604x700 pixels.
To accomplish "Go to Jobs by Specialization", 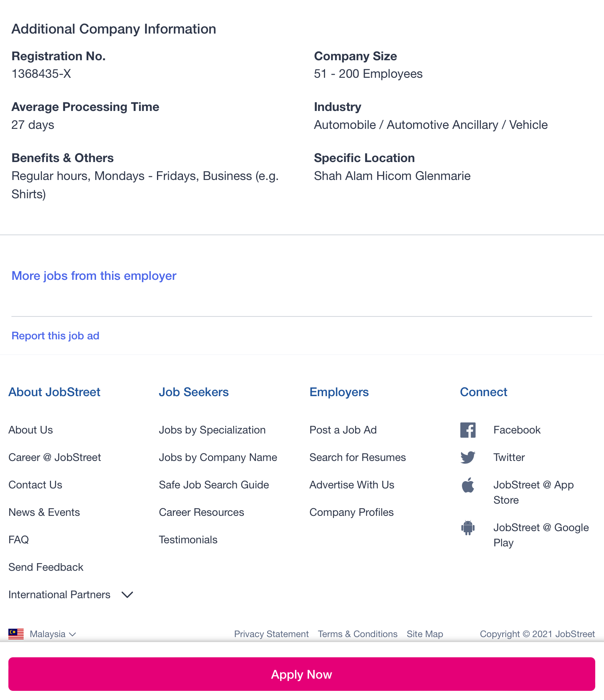I will (x=212, y=430).
